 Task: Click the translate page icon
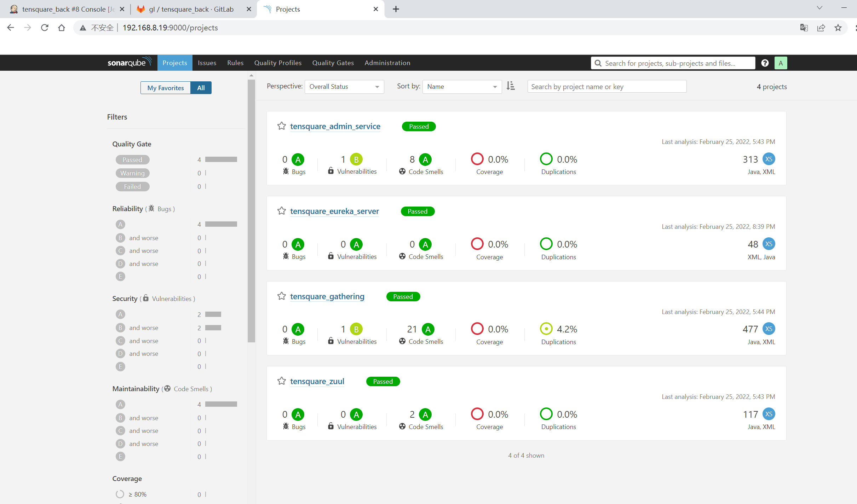(x=804, y=28)
